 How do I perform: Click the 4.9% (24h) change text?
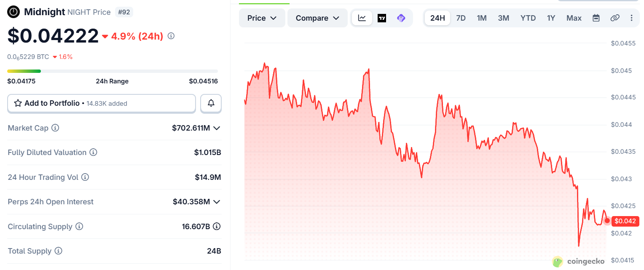(x=137, y=36)
